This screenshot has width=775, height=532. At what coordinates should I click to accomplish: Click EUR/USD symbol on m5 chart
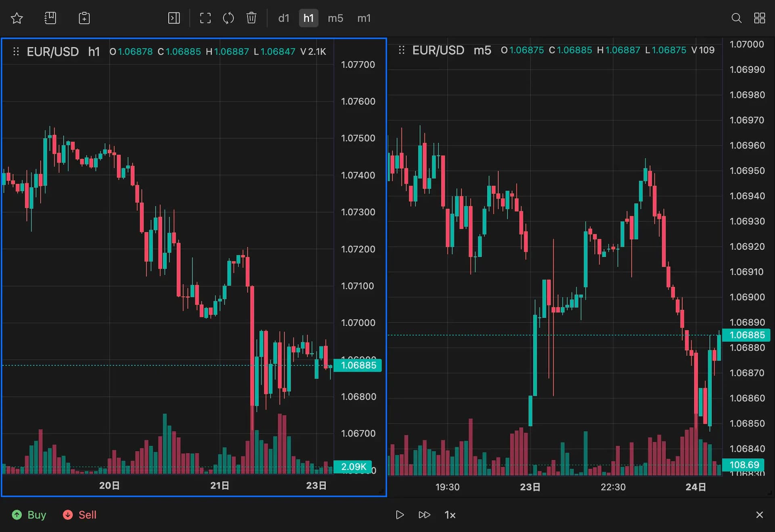click(x=438, y=50)
